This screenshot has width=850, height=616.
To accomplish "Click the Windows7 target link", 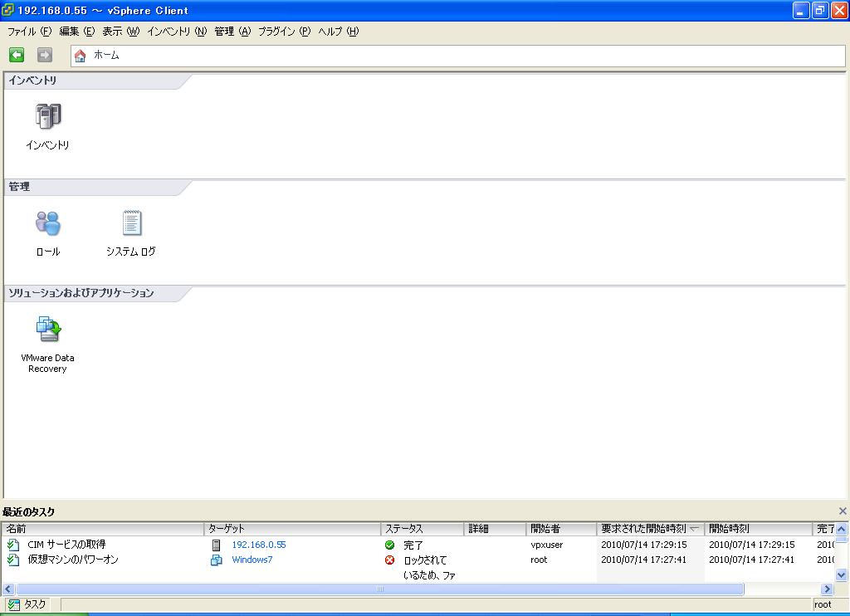I will (252, 560).
